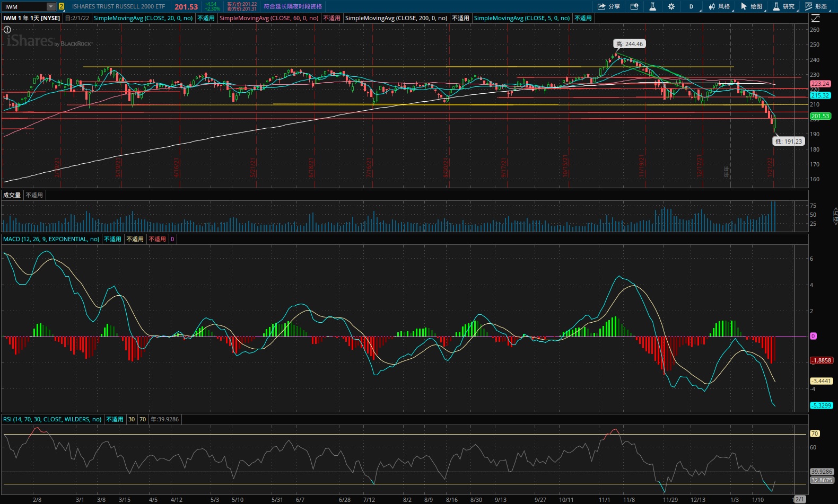The image size is (838, 504).
Task: Click the 223.24 red price axis tag
Action: click(820, 84)
